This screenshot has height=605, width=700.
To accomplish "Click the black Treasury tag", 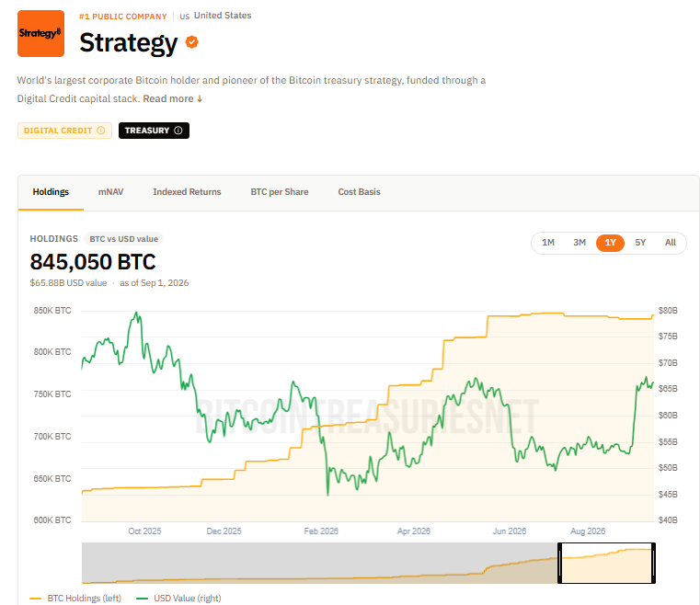I will tap(154, 131).
